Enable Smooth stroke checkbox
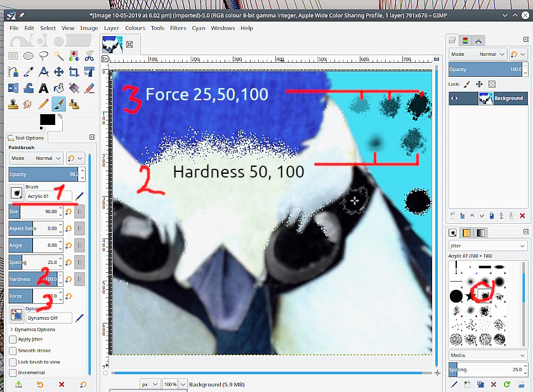The height and width of the screenshot is (392, 533). coord(13,351)
